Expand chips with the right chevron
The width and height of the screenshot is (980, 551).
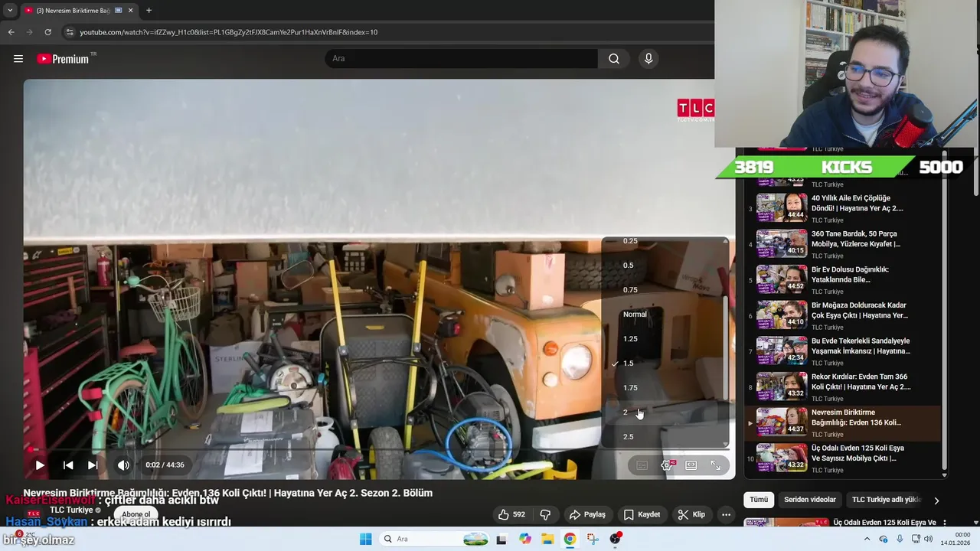pyautogui.click(x=936, y=500)
